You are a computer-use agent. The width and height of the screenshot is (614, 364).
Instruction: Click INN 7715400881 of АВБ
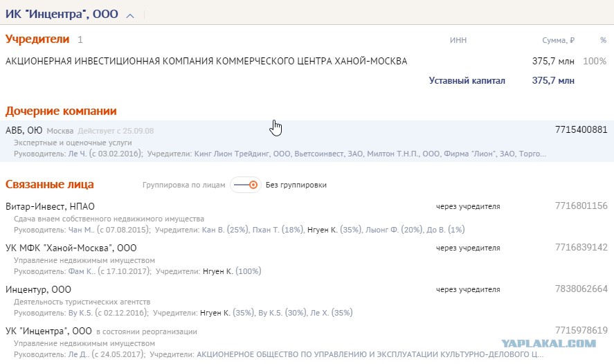point(581,129)
